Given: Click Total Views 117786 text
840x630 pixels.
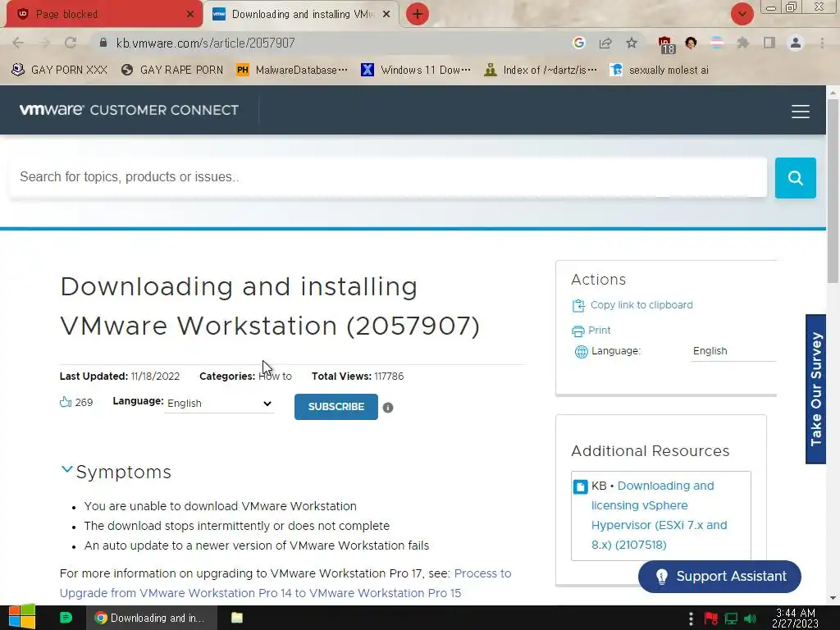Looking at the screenshot, I should [358, 376].
